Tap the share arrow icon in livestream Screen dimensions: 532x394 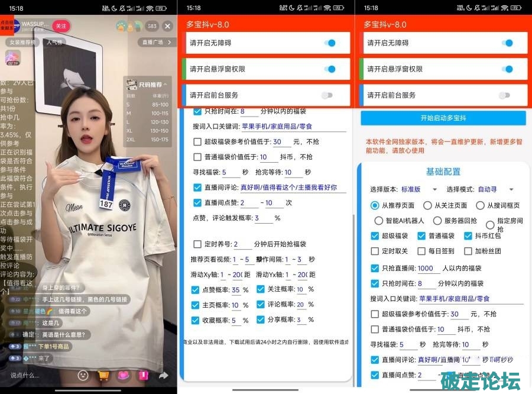coord(163,375)
